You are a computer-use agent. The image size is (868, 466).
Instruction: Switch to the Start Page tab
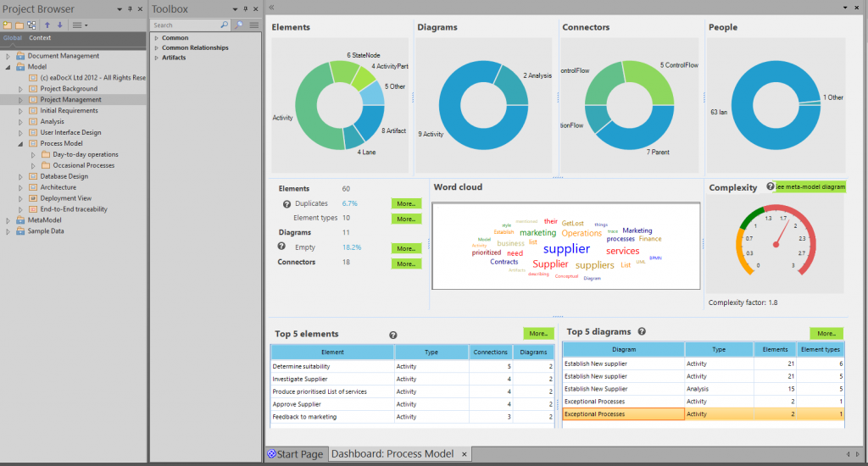(296, 454)
